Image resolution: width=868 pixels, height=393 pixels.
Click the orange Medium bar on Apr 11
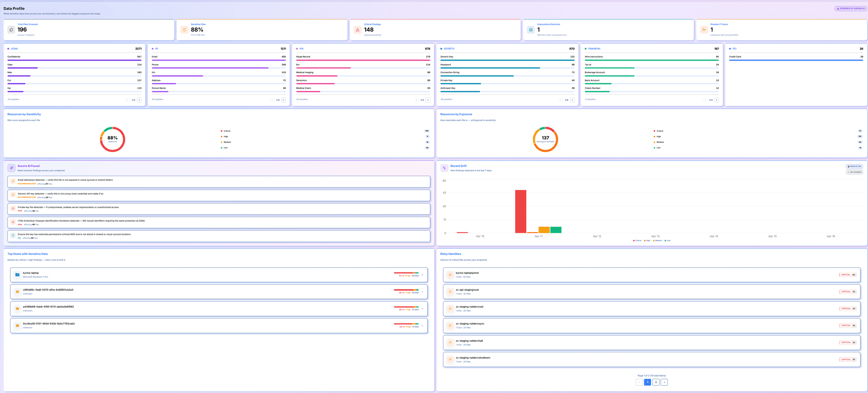click(x=544, y=230)
